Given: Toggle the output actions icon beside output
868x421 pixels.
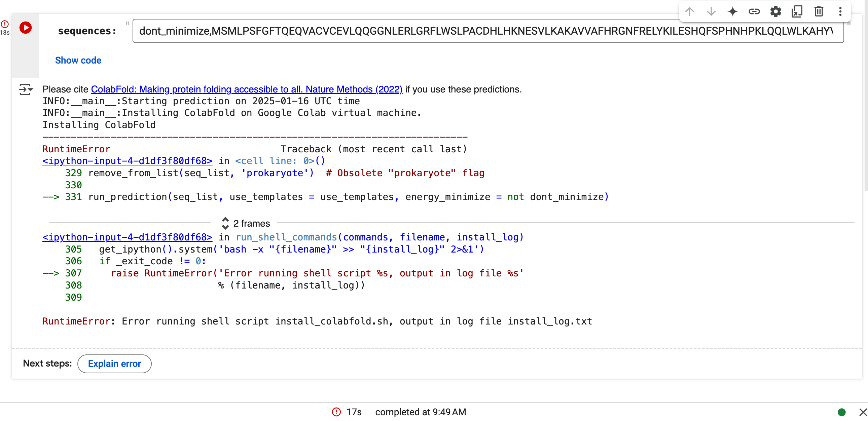Looking at the screenshot, I should pyautogui.click(x=26, y=89).
